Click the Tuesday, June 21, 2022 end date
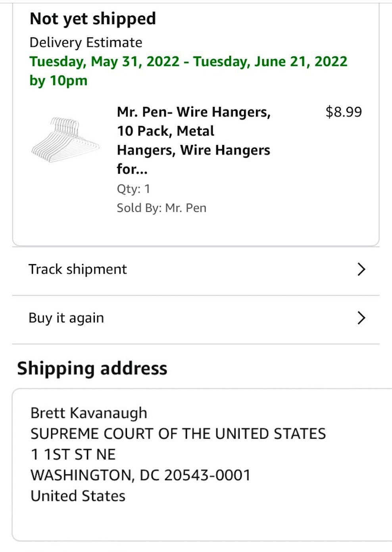The height and width of the screenshot is (552, 392). pyautogui.click(x=270, y=62)
